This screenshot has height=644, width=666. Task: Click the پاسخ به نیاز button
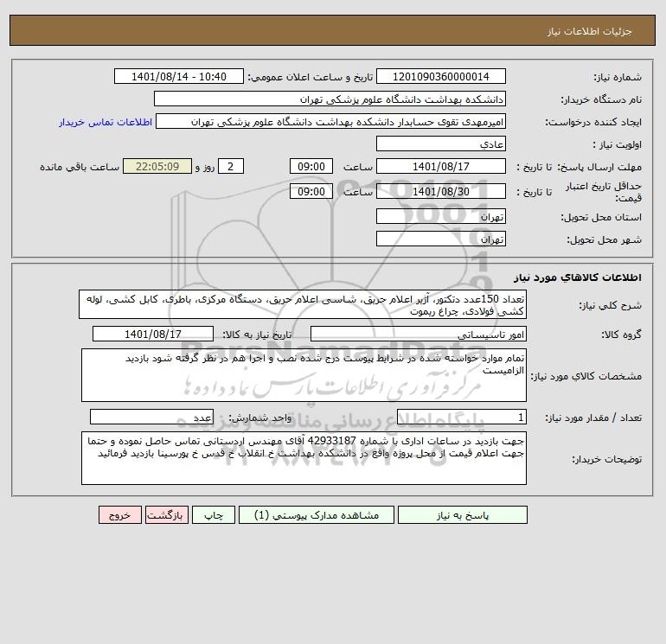coord(462,515)
